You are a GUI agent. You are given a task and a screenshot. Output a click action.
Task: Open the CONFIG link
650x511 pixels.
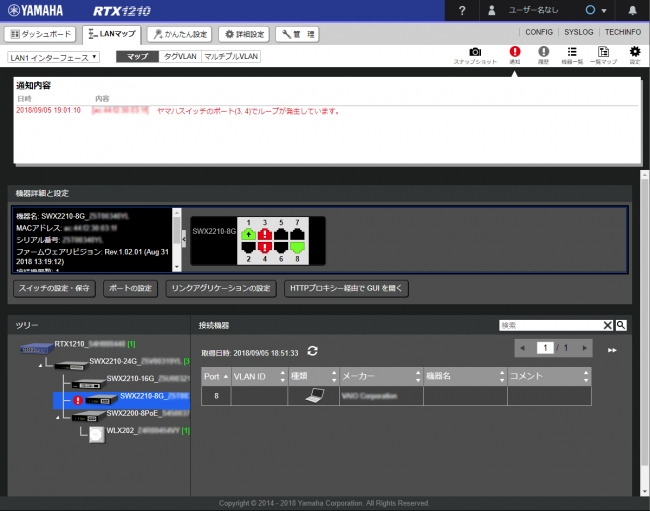[x=539, y=32]
